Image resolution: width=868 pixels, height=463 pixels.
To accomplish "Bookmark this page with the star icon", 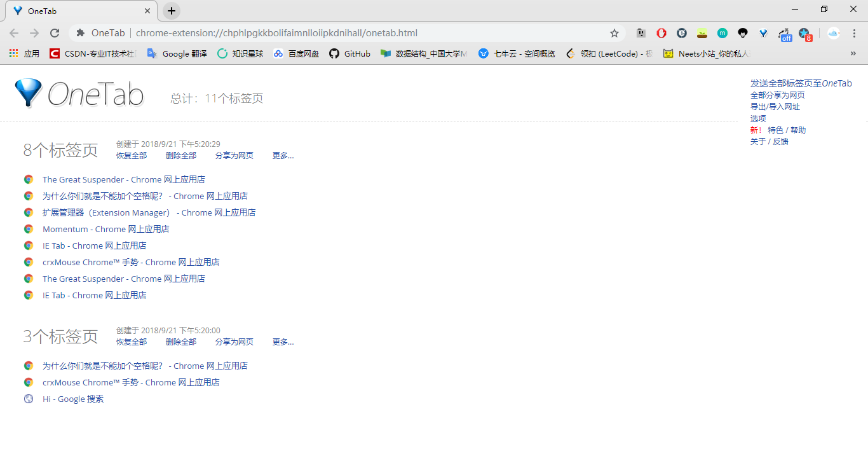I will (614, 33).
